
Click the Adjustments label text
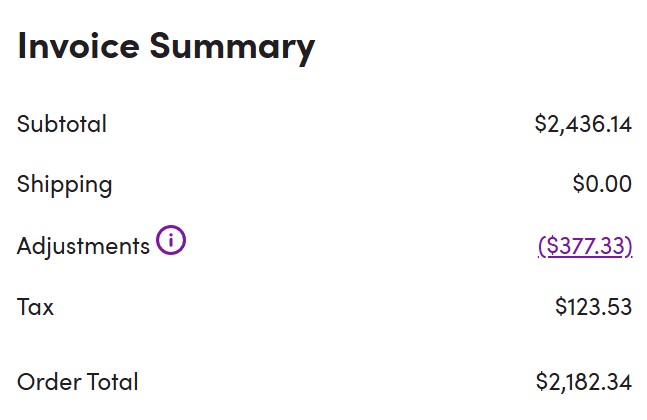(83, 246)
